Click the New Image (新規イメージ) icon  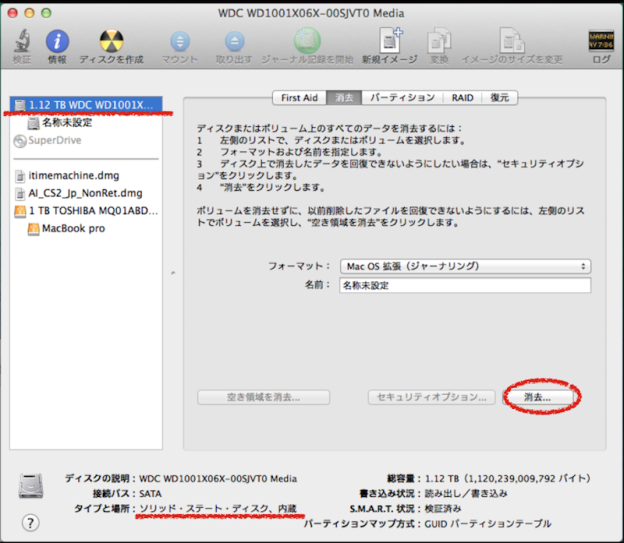[x=390, y=40]
